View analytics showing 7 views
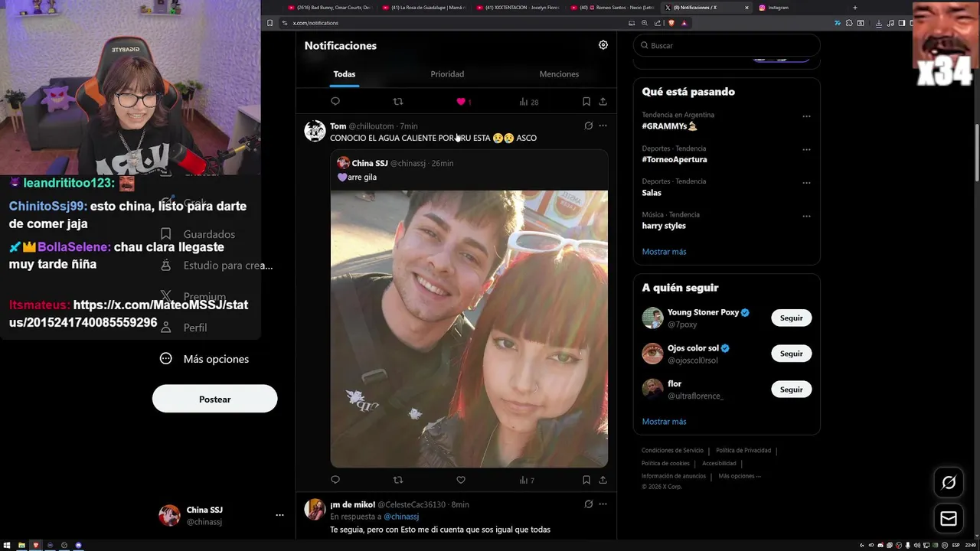Image resolution: width=980 pixels, height=551 pixels. coord(527,480)
